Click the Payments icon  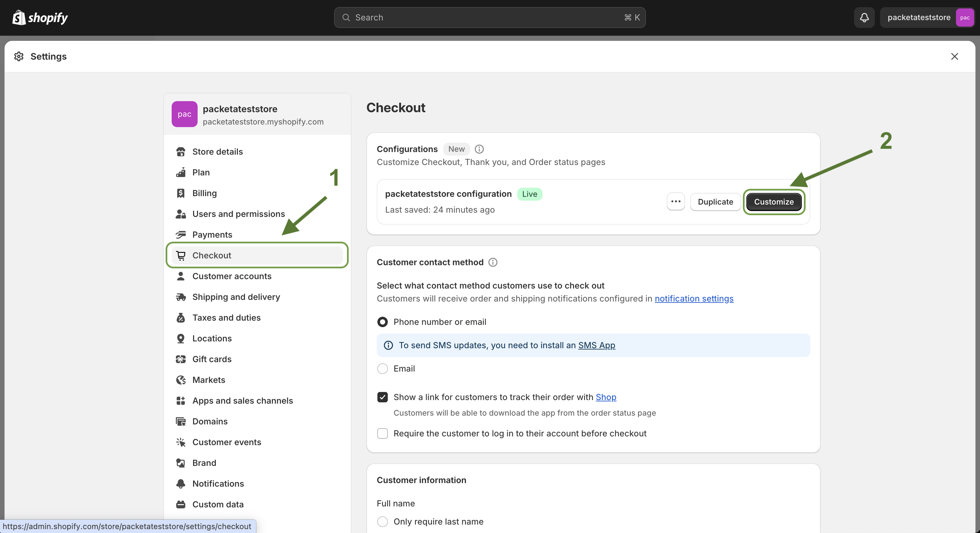pos(181,235)
